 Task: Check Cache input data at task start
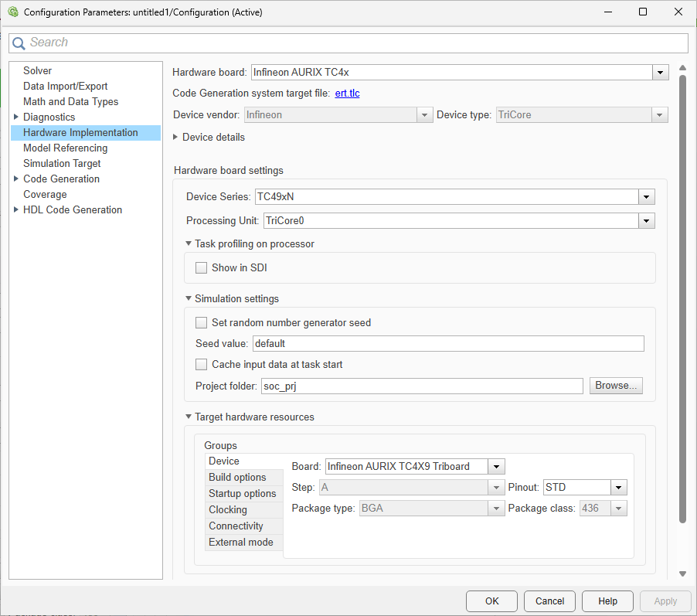[202, 365]
